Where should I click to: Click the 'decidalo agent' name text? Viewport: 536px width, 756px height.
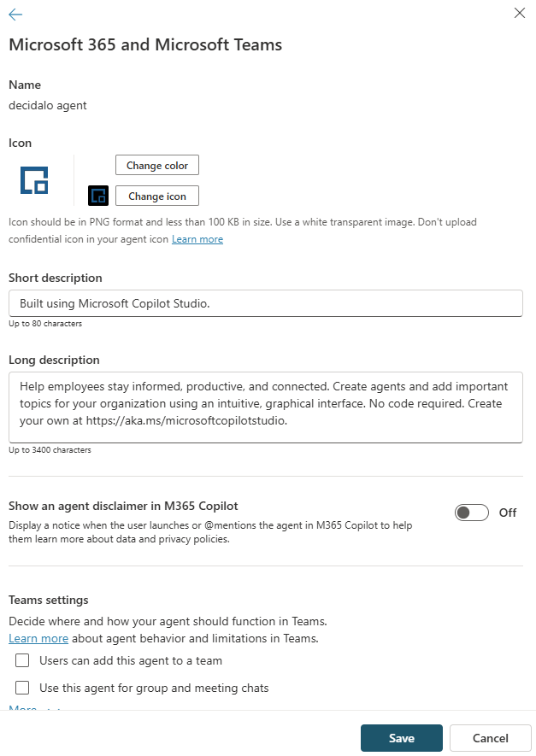pos(48,106)
